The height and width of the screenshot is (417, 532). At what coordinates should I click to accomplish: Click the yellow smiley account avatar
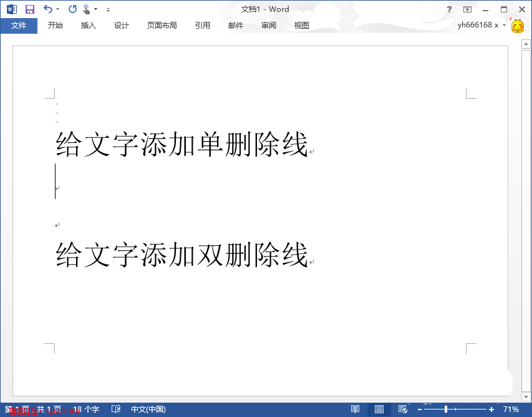pos(518,26)
